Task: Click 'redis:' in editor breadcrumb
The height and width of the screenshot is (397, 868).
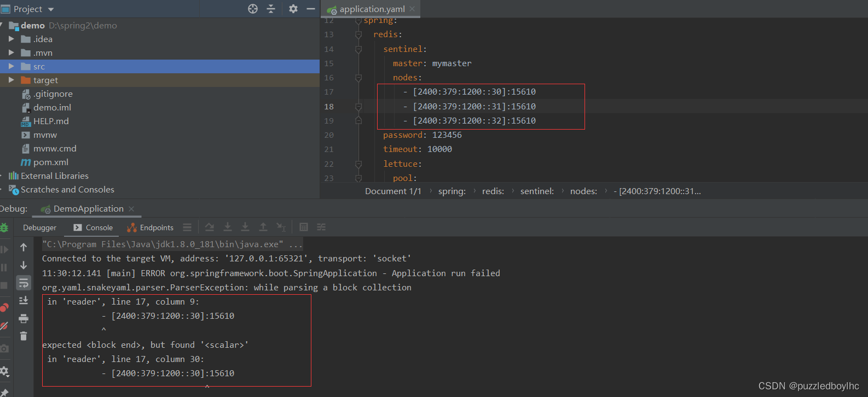Action: point(493,191)
